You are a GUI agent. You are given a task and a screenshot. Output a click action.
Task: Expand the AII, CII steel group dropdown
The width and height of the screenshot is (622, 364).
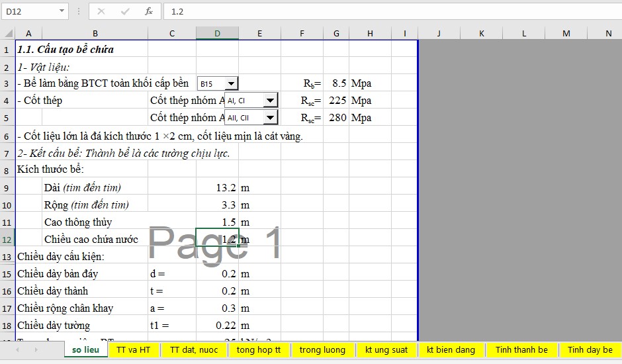click(x=269, y=118)
